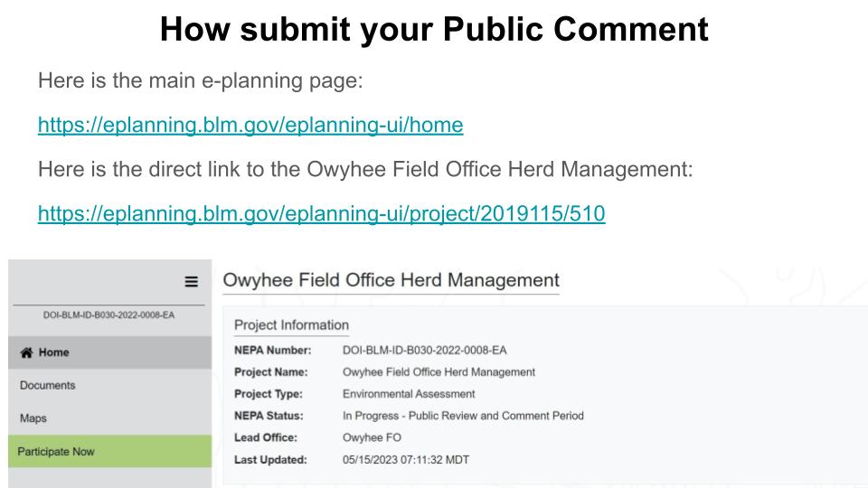Click the How submit your Public Comment title
This screenshot has height=488, width=868.
(x=434, y=29)
